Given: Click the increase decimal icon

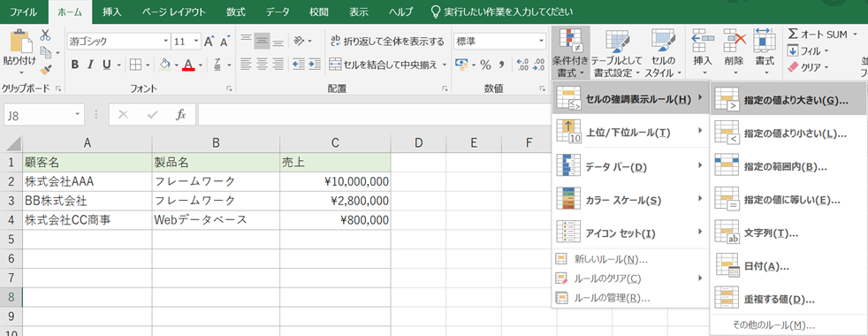Looking at the screenshot, I should (522, 65).
